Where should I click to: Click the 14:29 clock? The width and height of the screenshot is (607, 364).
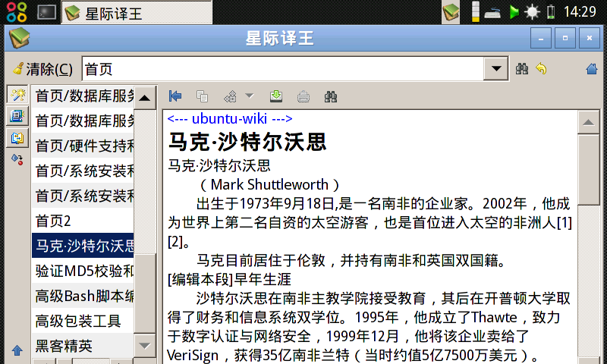tap(580, 12)
